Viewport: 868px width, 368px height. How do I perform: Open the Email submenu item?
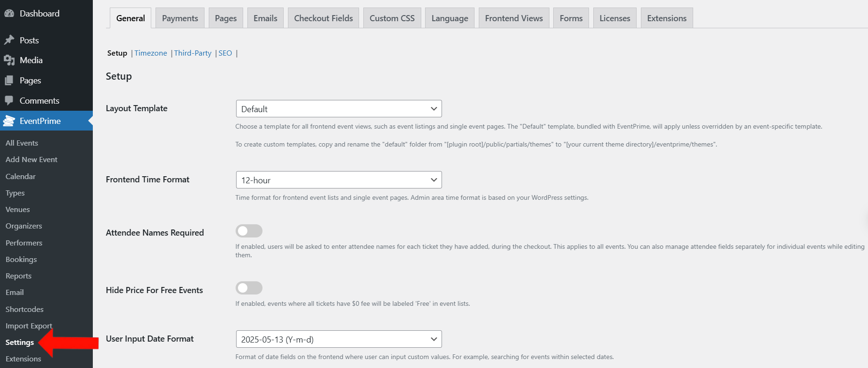point(15,292)
